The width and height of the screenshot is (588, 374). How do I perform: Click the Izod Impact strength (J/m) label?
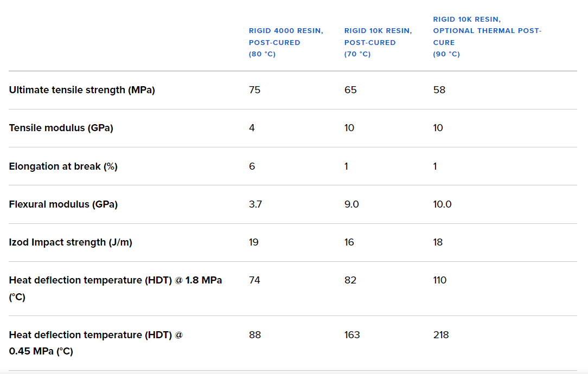coord(71,242)
